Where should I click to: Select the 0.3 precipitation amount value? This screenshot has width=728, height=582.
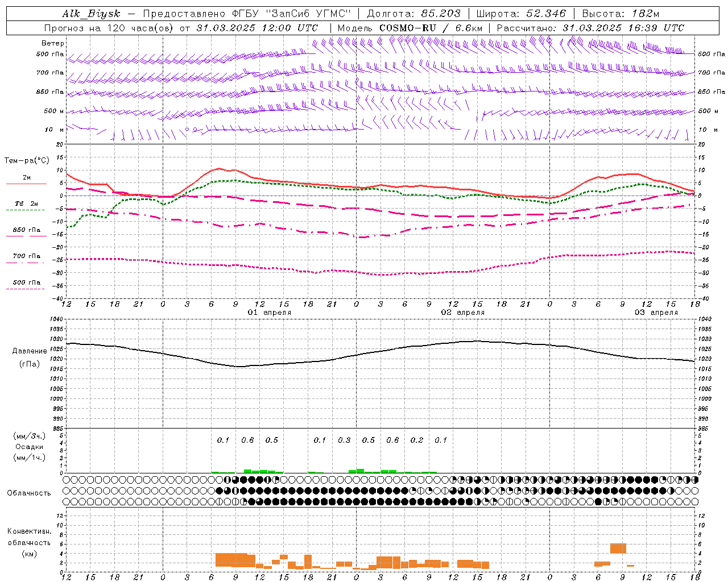[x=344, y=440]
